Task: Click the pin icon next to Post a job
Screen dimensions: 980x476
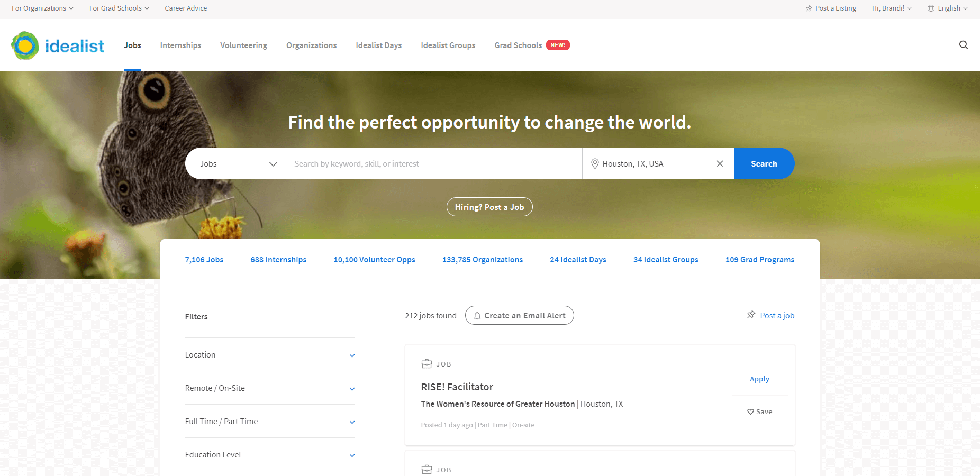Action: click(x=751, y=315)
